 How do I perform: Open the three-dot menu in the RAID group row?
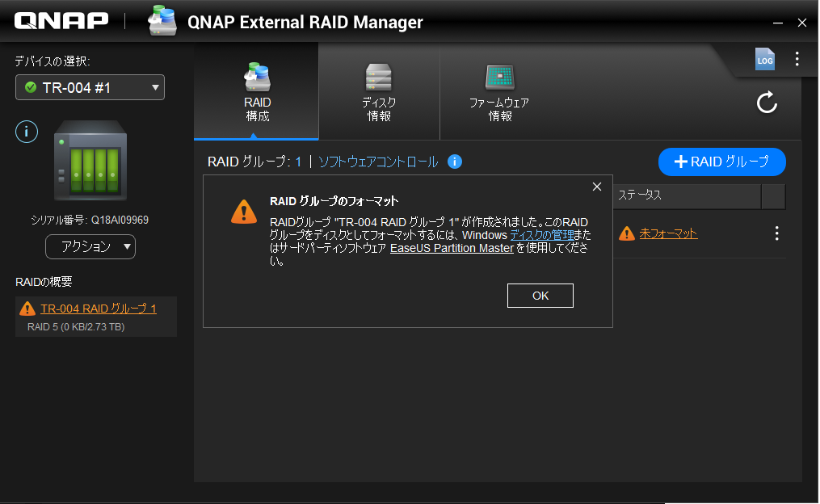776,233
